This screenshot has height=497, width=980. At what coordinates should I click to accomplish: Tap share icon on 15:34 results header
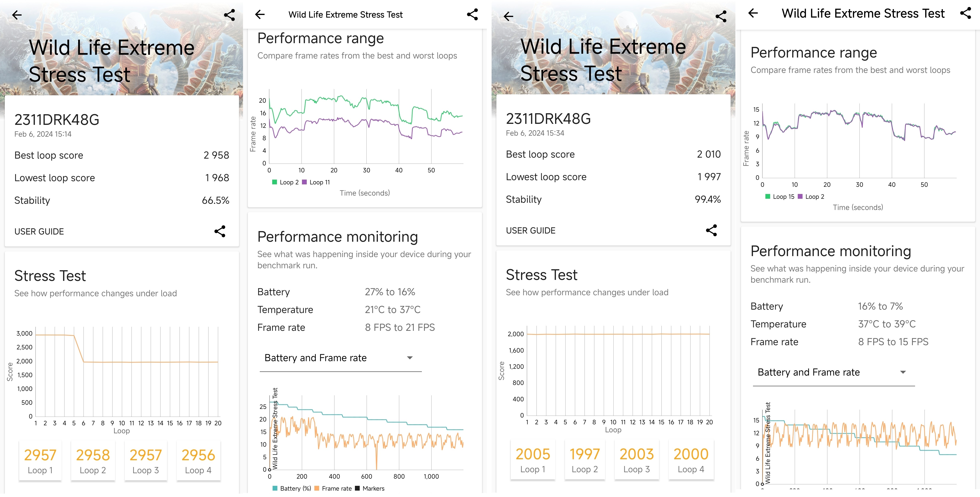tap(721, 16)
